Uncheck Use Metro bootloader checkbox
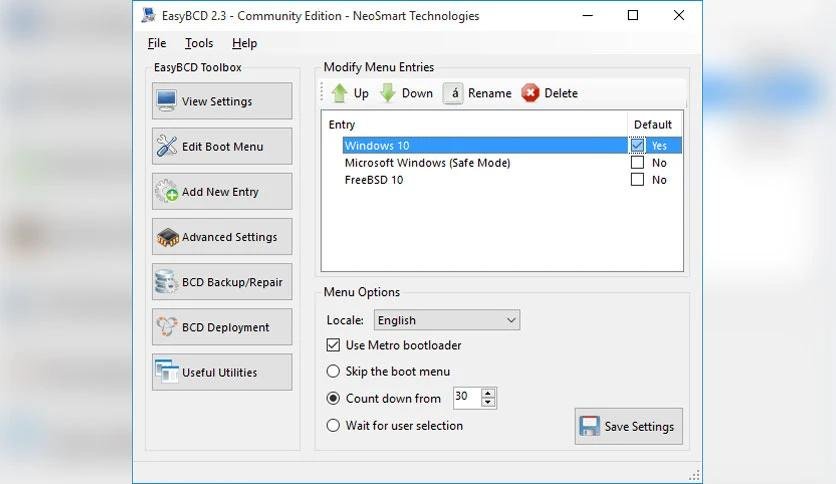 (333, 345)
